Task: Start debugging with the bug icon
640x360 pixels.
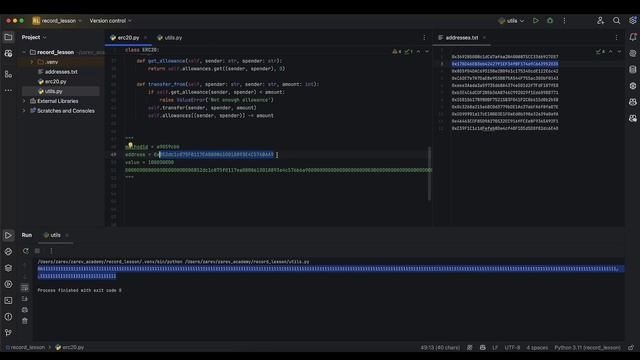Action: (550, 20)
